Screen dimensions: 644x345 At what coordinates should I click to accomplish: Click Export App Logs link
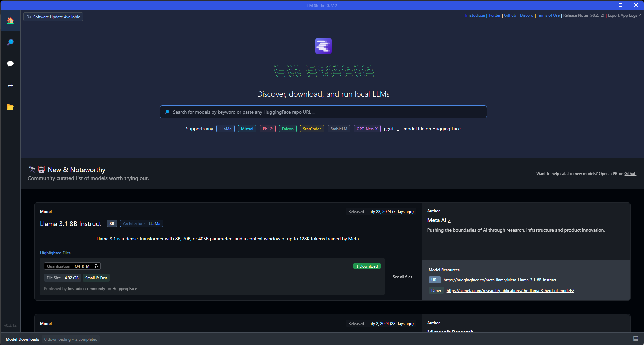[x=625, y=15]
